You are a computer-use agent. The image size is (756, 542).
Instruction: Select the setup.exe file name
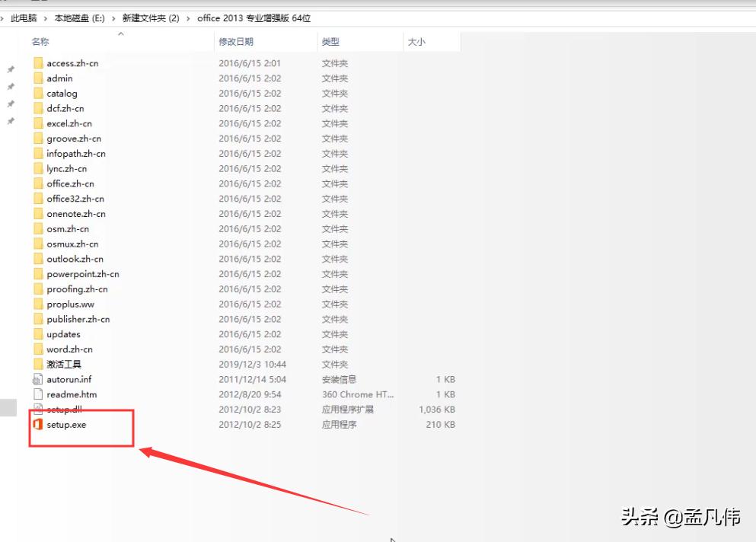pyautogui.click(x=66, y=424)
